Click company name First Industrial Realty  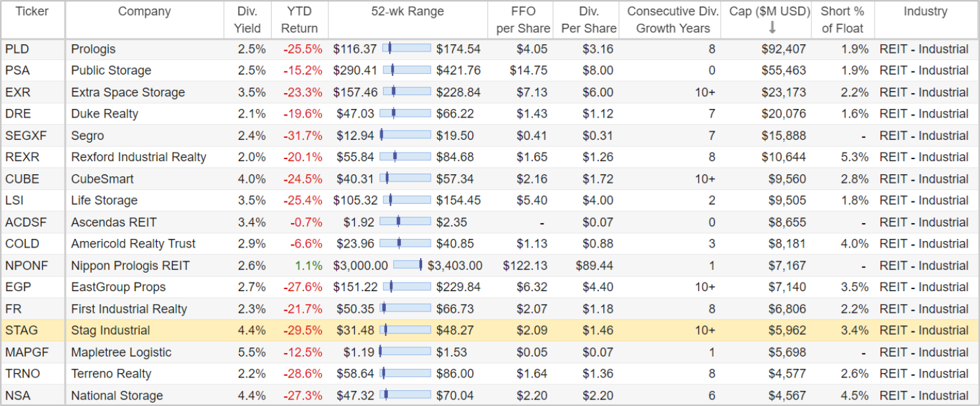point(129,309)
